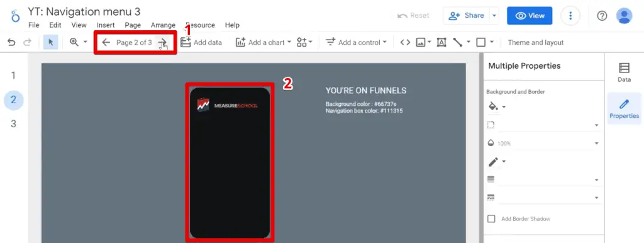The height and width of the screenshot is (243, 644).
Task: Select the line drawing tool
Action: pos(458,42)
